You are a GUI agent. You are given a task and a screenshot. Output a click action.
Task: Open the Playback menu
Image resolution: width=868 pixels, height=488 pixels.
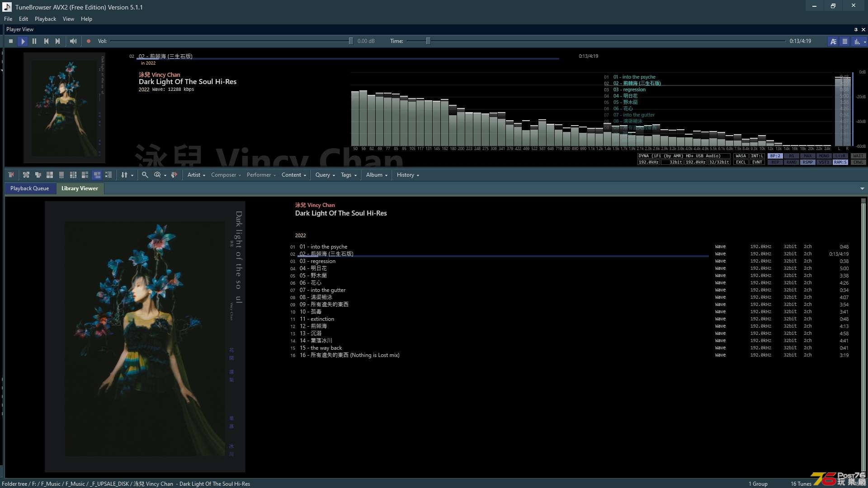click(45, 19)
